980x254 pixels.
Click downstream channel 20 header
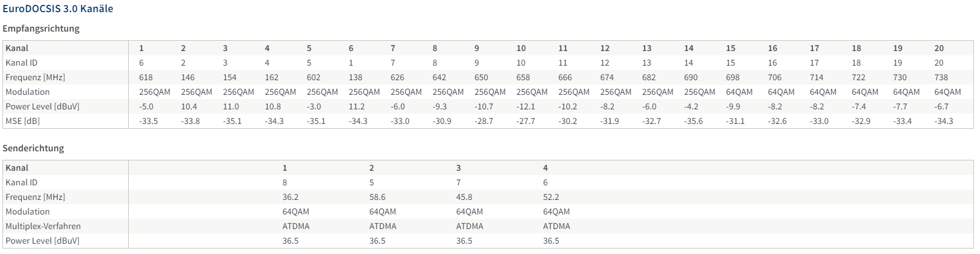click(x=939, y=48)
